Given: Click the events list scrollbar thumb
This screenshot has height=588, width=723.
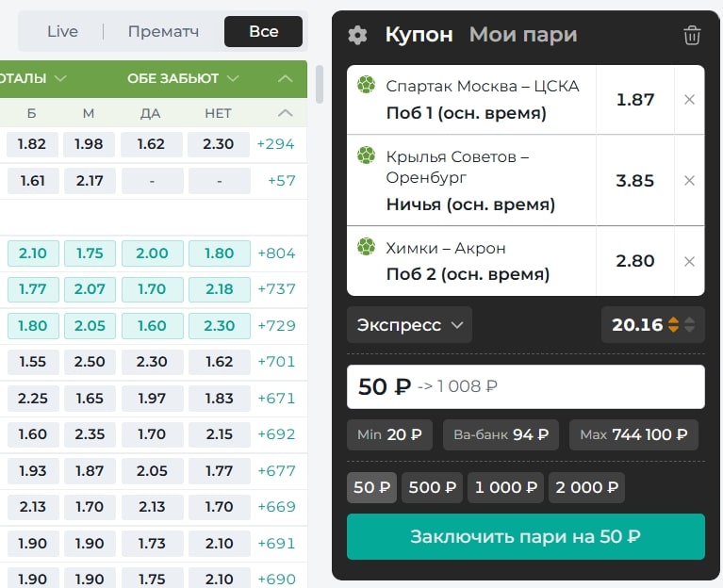Looking at the screenshot, I should 319,84.
